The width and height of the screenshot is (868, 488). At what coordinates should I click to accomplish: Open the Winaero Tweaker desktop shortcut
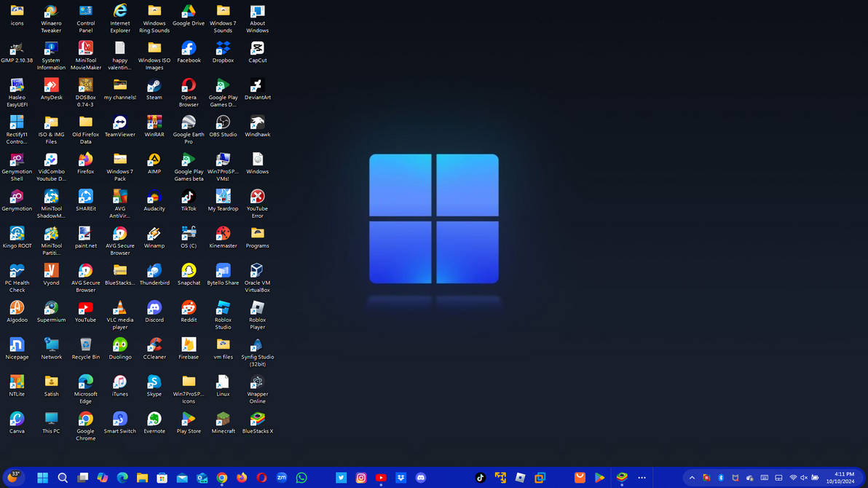click(51, 18)
